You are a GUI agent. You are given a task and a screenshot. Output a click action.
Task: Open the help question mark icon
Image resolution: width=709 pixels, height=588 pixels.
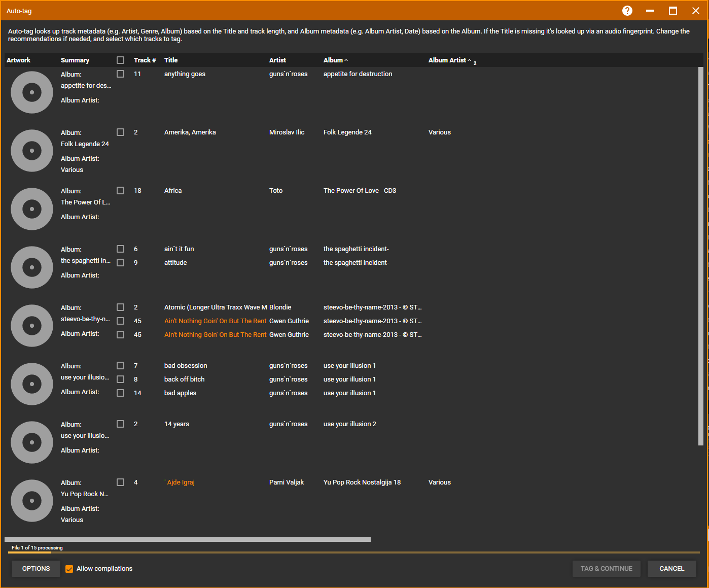point(627,11)
